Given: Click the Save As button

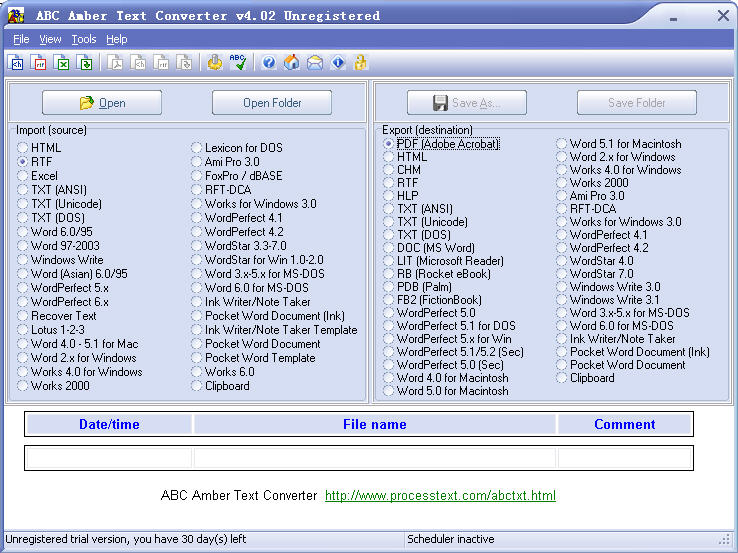Looking at the screenshot, I should (x=467, y=103).
